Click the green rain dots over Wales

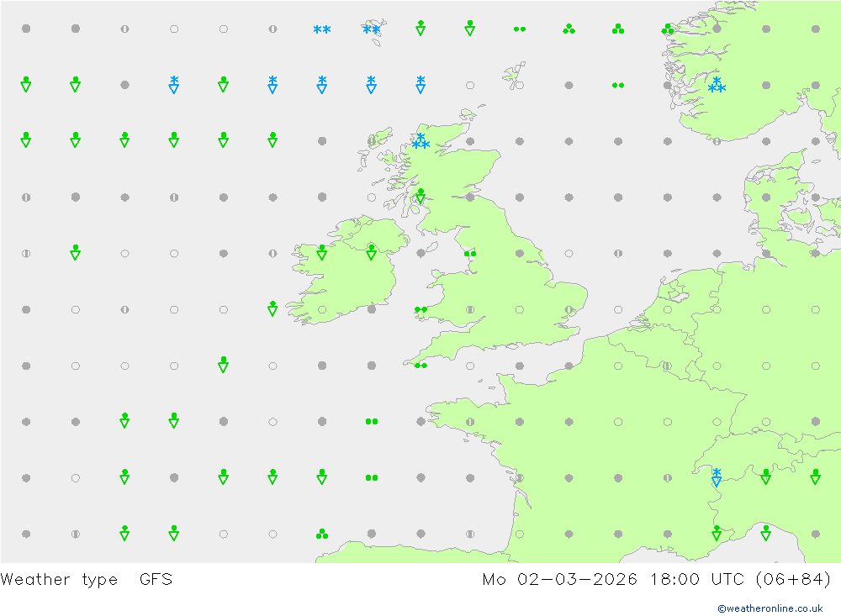(420, 309)
